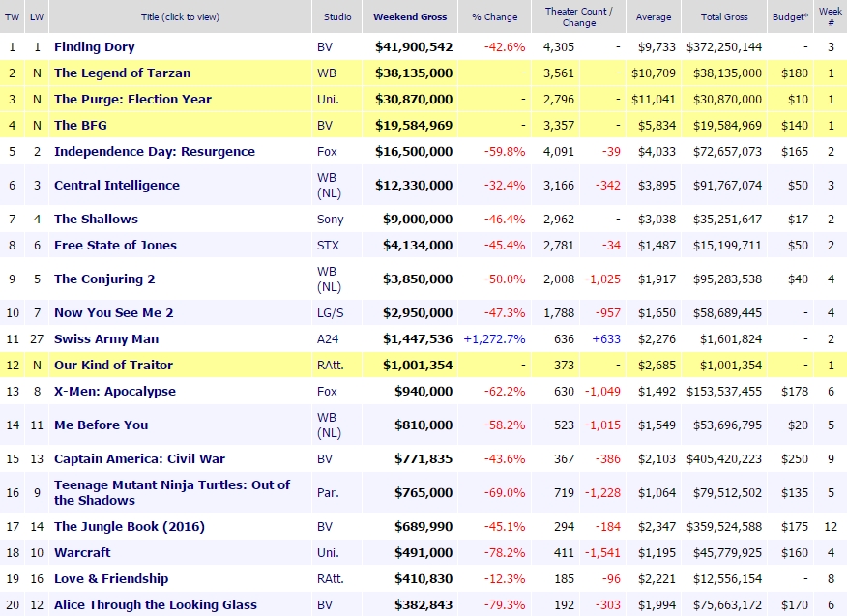Click The Jungle Book (2016) link
The width and height of the screenshot is (847, 616).
point(130,526)
